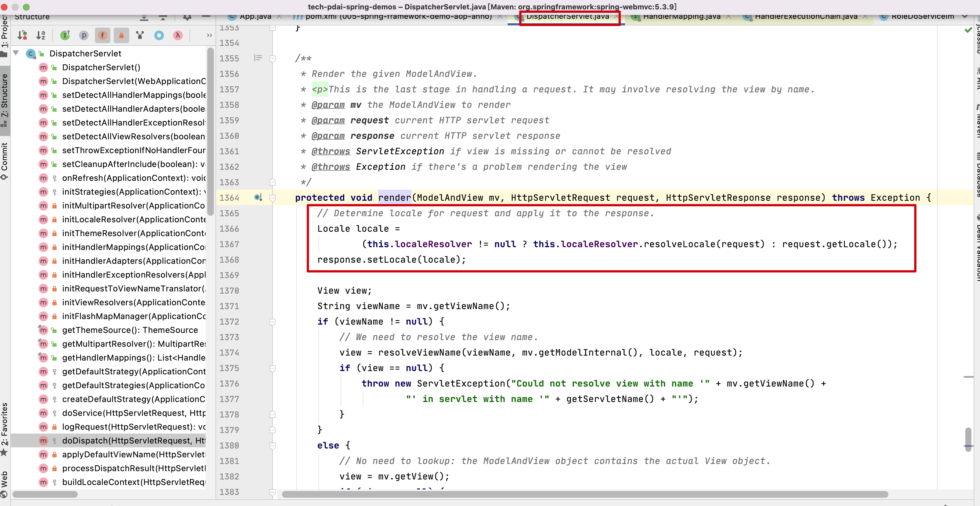Toggle Show Non-Public members lock
The image size is (980, 506).
[x=121, y=35]
